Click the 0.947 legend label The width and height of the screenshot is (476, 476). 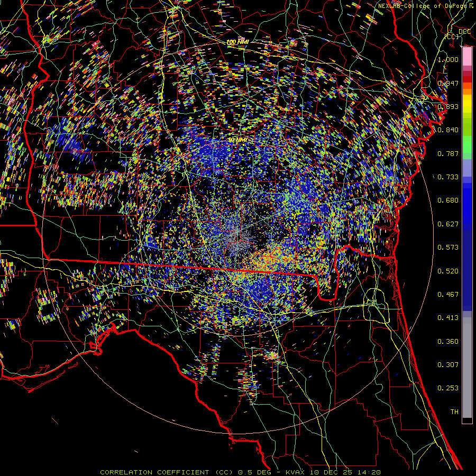[x=448, y=83]
